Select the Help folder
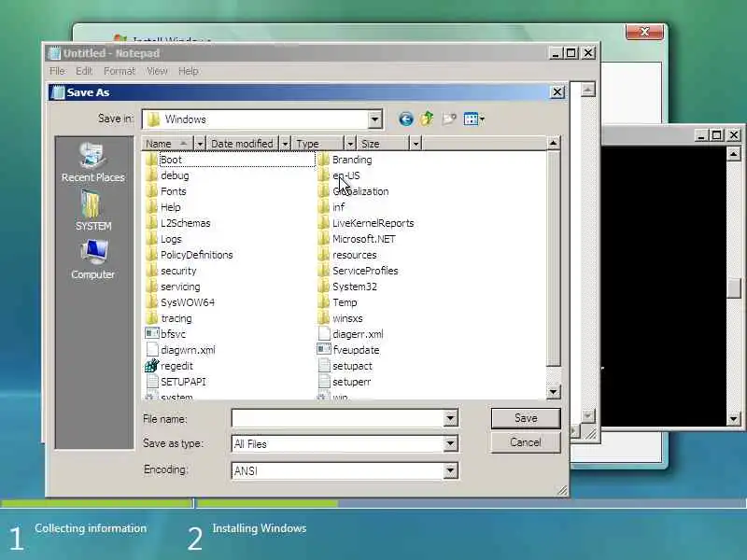This screenshot has width=747, height=560. 163,207
